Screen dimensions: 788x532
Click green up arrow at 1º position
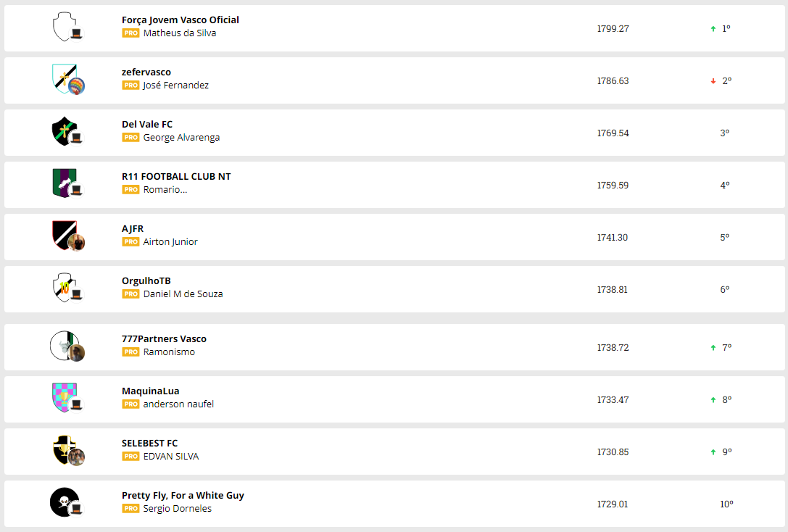coord(713,29)
